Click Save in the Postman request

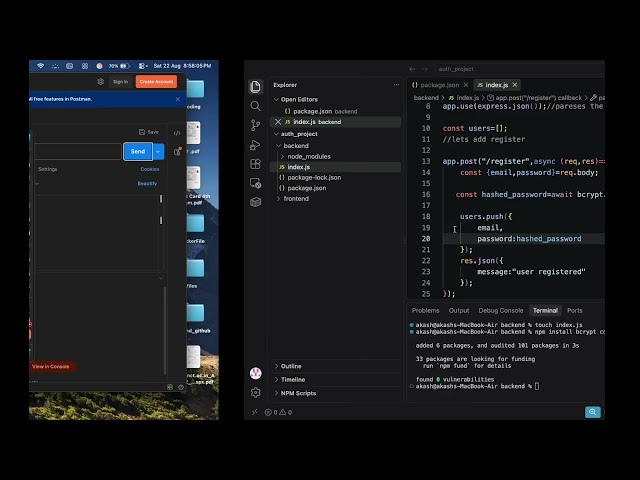point(149,132)
